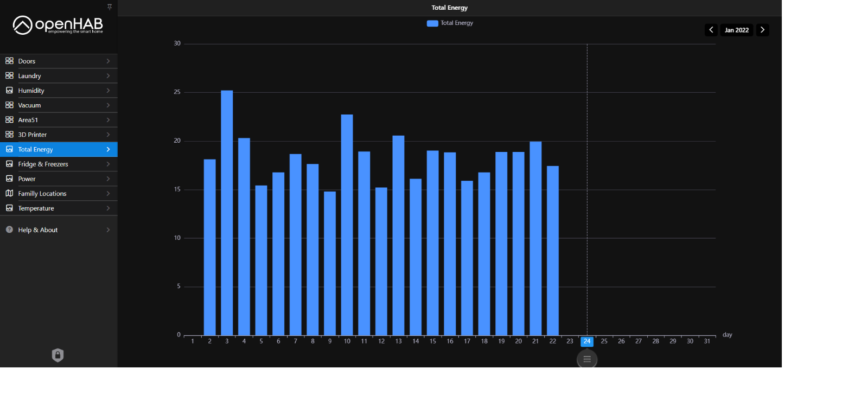Screen dimensions: 868x407
Task: Click the Familly Locations map icon
Action: (x=9, y=193)
